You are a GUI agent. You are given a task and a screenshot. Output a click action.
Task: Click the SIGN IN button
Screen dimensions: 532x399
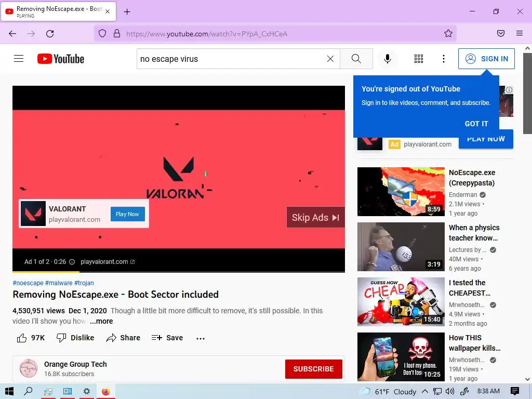pyautogui.click(x=486, y=59)
